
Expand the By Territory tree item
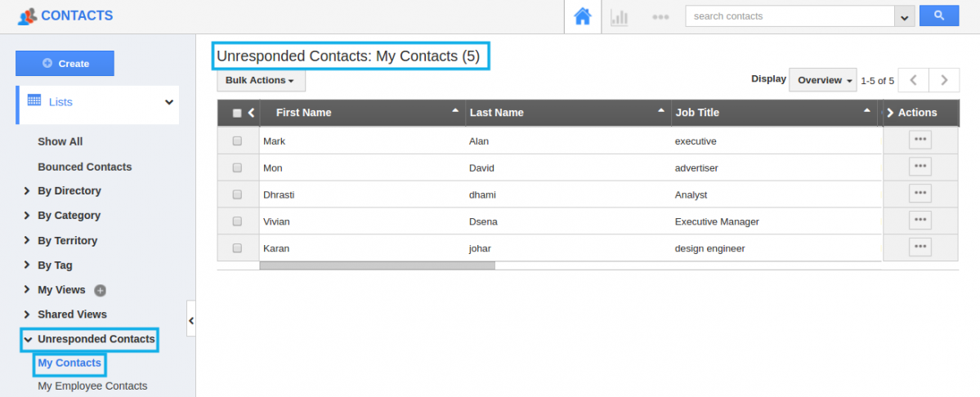tap(27, 240)
